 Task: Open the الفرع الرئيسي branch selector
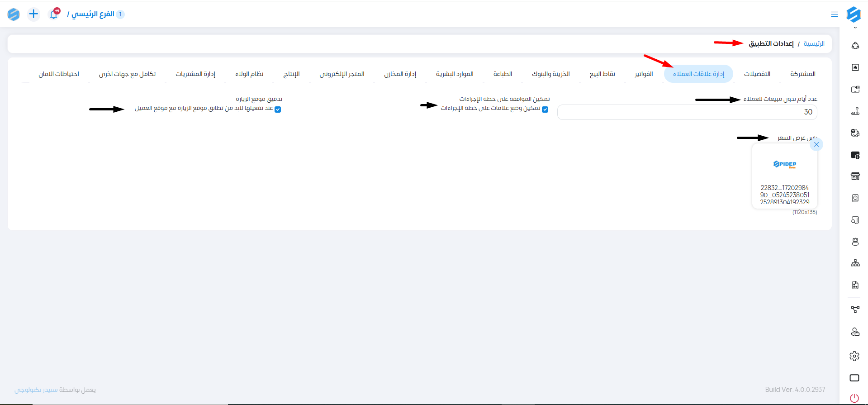(93, 14)
